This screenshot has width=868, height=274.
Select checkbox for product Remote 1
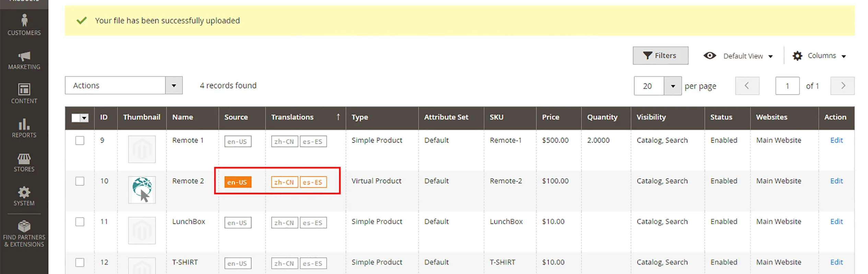pyautogui.click(x=80, y=140)
